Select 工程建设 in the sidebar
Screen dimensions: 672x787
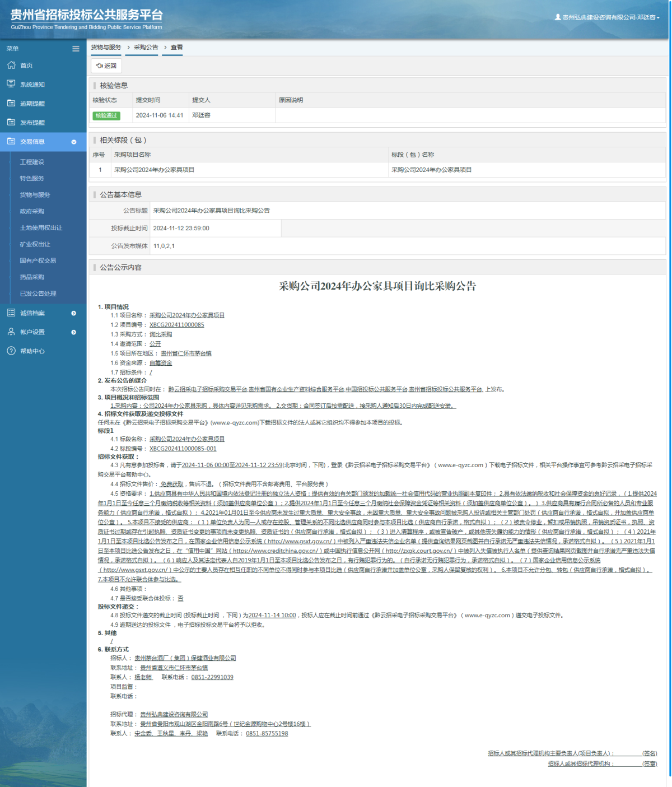[32, 162]
